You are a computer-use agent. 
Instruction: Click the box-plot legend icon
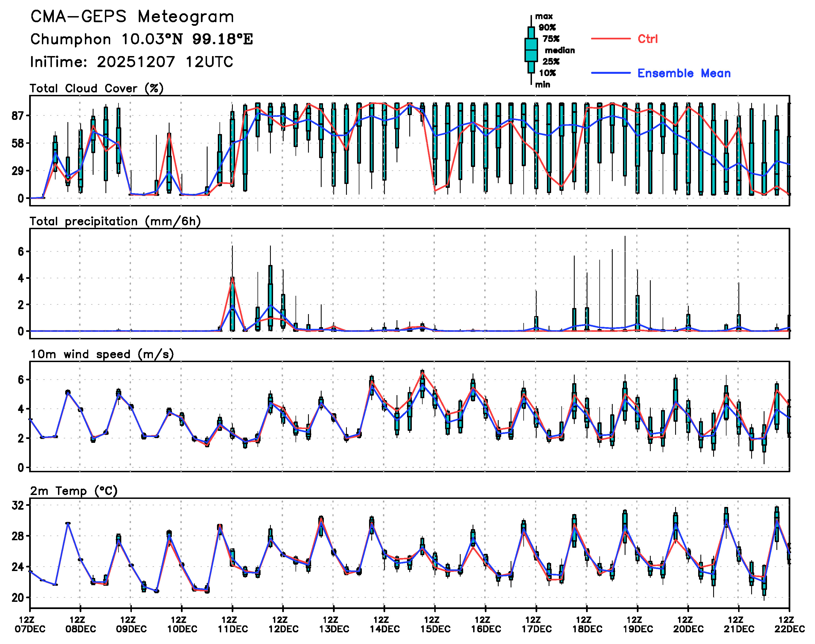click(x=531, y=50)
